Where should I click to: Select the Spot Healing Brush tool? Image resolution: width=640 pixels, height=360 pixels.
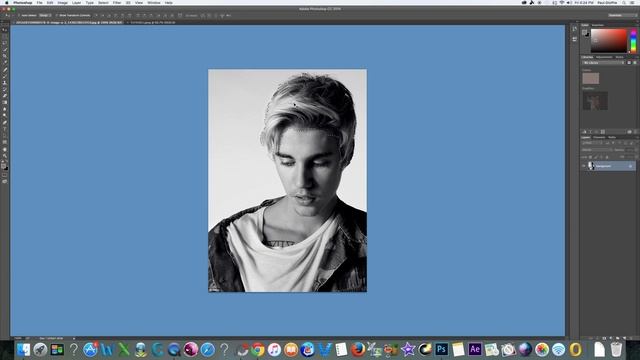click(5, 70)
